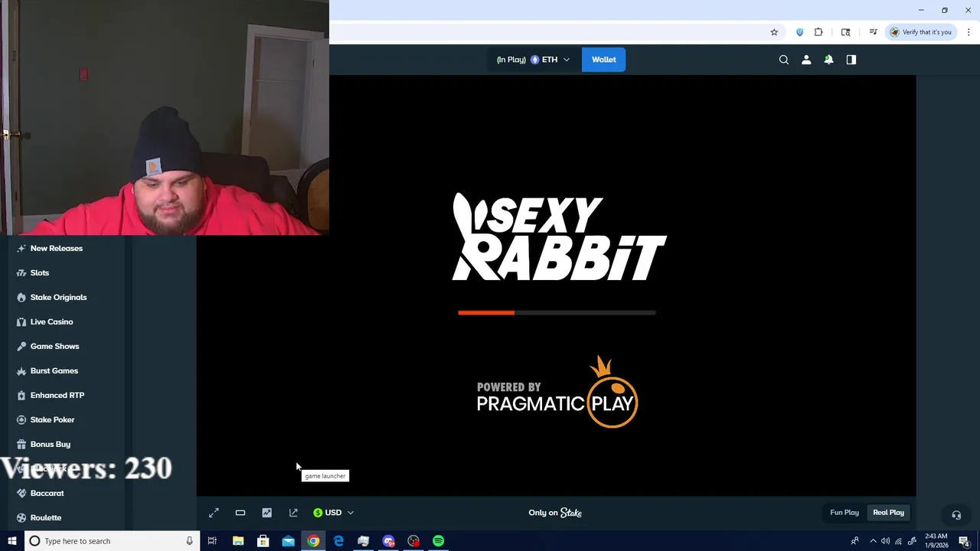Open the Windows Start menu
980x551 pixels.
[x=11, y=541]
